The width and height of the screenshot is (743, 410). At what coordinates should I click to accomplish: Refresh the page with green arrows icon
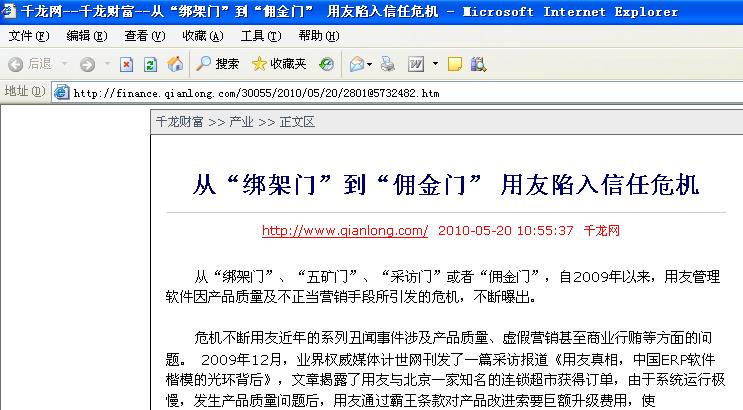(150, 64)
